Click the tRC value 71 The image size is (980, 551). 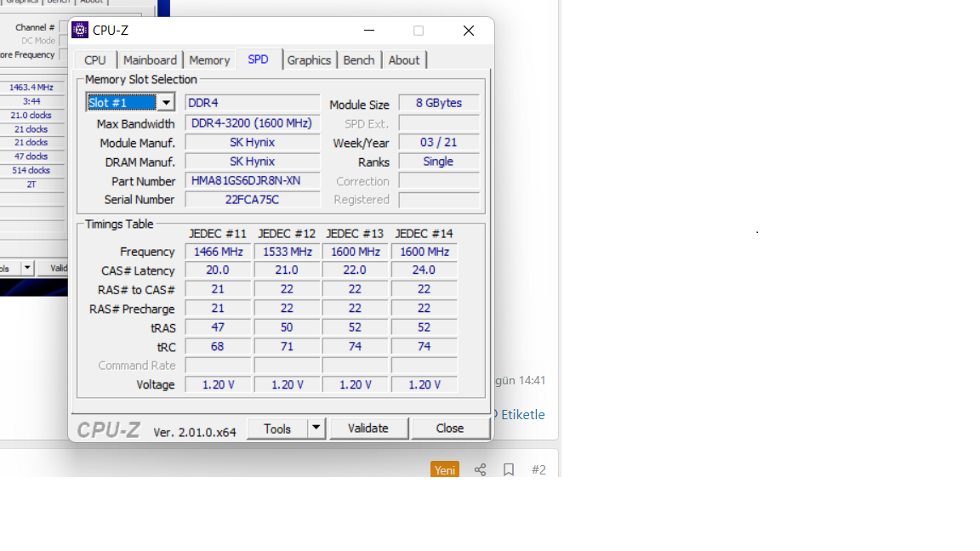coord(287,346)
